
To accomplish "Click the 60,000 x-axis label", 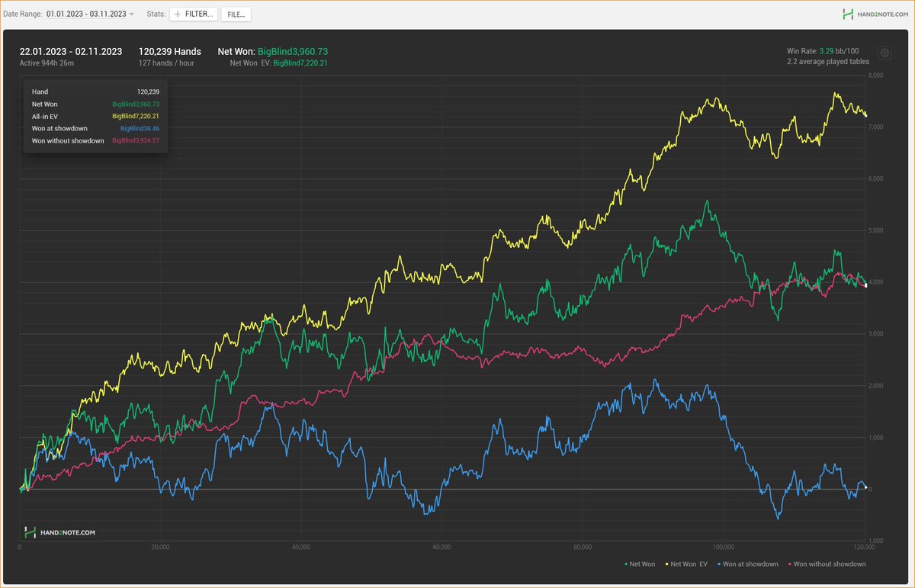I will point(441,547).
